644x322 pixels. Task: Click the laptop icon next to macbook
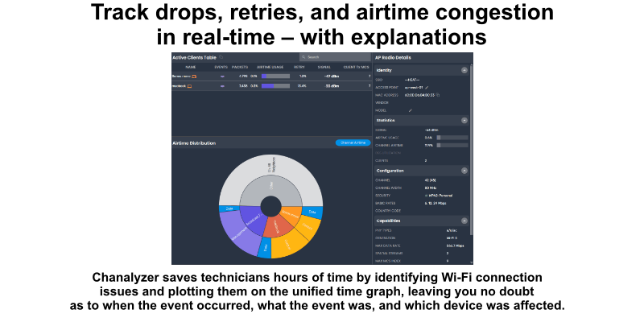(x=190, y=85)
